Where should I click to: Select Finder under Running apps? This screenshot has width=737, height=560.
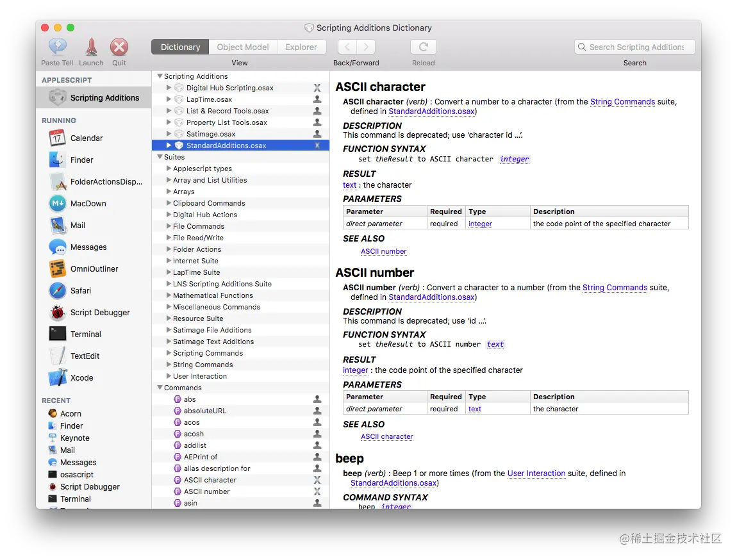click(x=94, y=160)
